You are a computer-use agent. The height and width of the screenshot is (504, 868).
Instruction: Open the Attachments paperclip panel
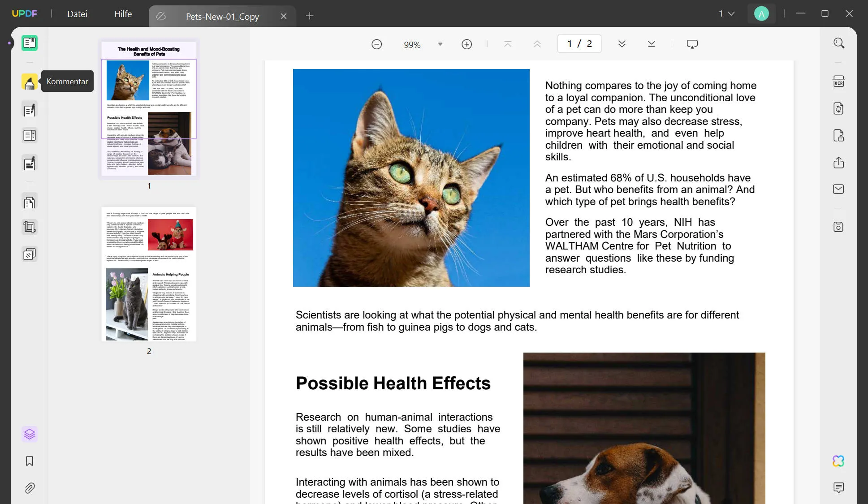30,488
